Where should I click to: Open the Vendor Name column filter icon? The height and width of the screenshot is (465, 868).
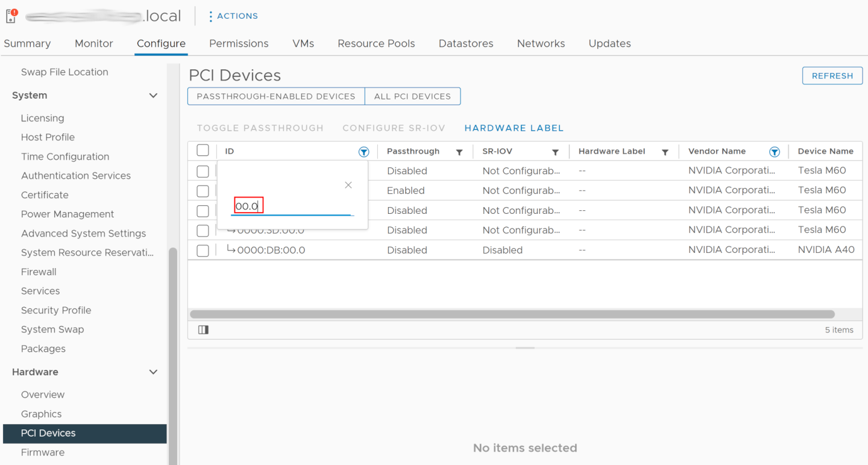[775, 152]
